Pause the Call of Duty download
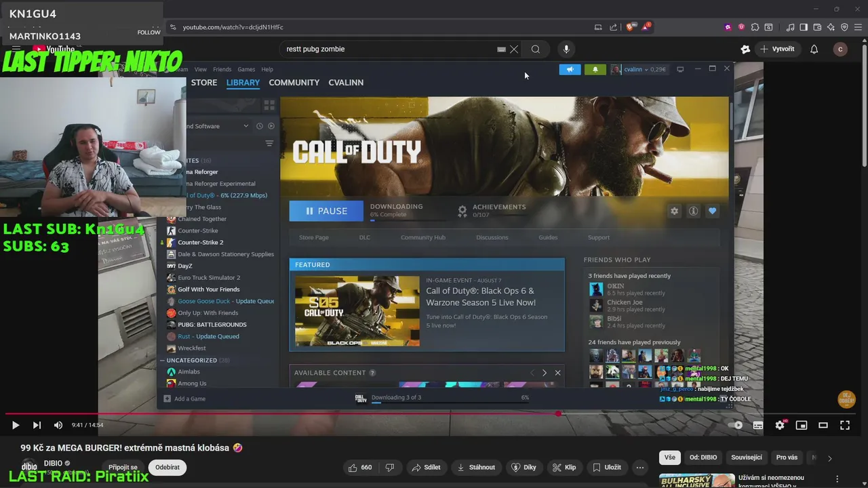Image resolution: width=868 pixels, height=488 pixels. pyautogui.click(x=326, y=211)
